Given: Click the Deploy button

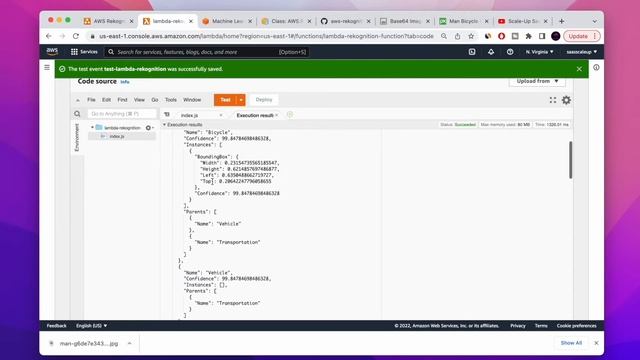Looking at the screenshot, I should pos(264,100).
